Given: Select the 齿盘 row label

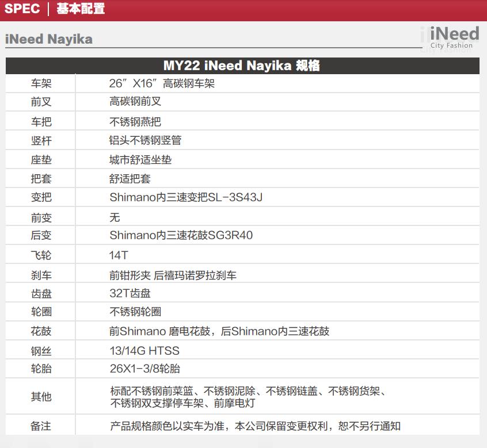Looking at the screenshot, I should (x=41, y=293).
